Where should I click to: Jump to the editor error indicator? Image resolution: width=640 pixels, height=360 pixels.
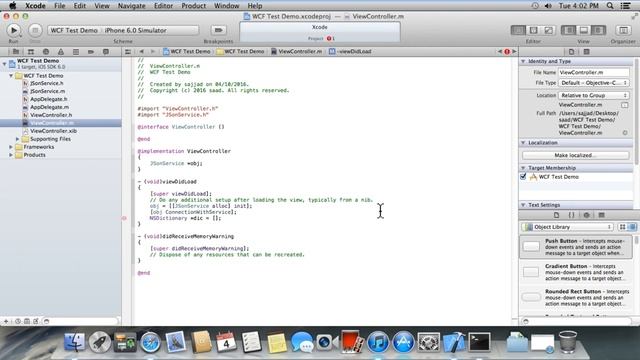click(x=507, y=52)
